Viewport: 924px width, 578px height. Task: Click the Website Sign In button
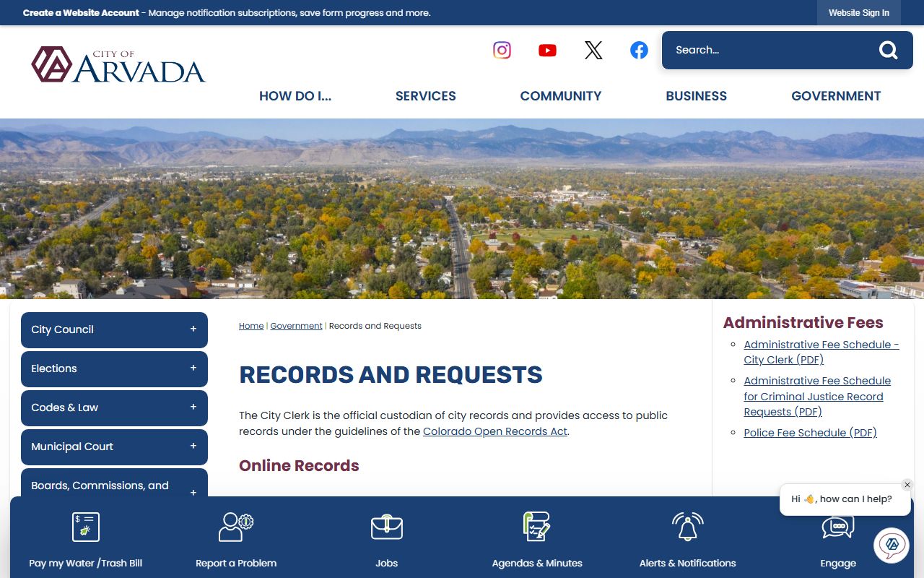coord(859,13)
